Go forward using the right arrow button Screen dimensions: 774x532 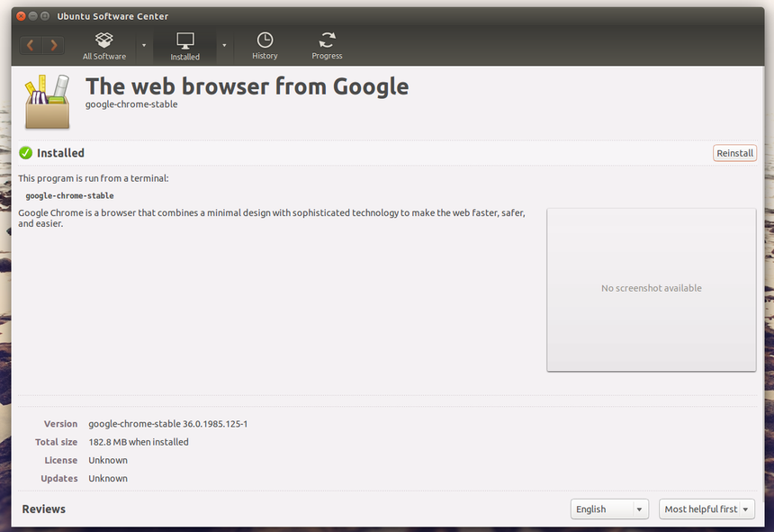point(54,45)
